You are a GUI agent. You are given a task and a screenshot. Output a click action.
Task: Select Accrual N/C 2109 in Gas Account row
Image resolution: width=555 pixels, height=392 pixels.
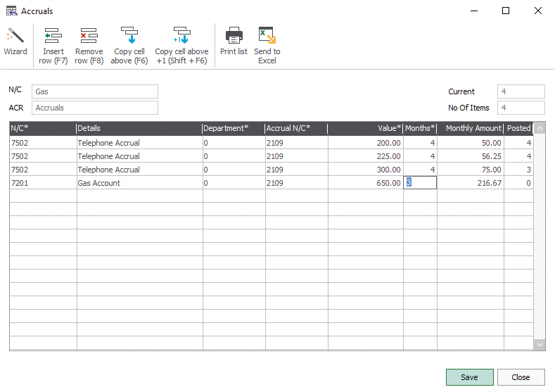click(x=297, y=183)
